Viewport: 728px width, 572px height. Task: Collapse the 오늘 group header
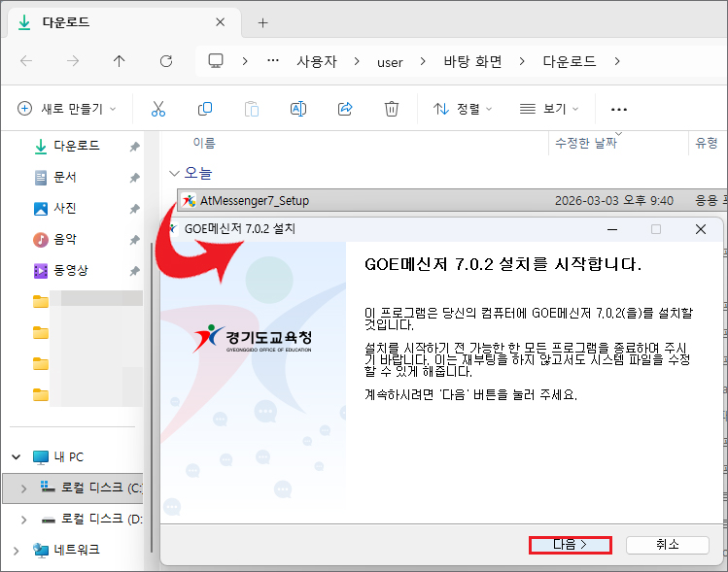(x=175, y=173)
